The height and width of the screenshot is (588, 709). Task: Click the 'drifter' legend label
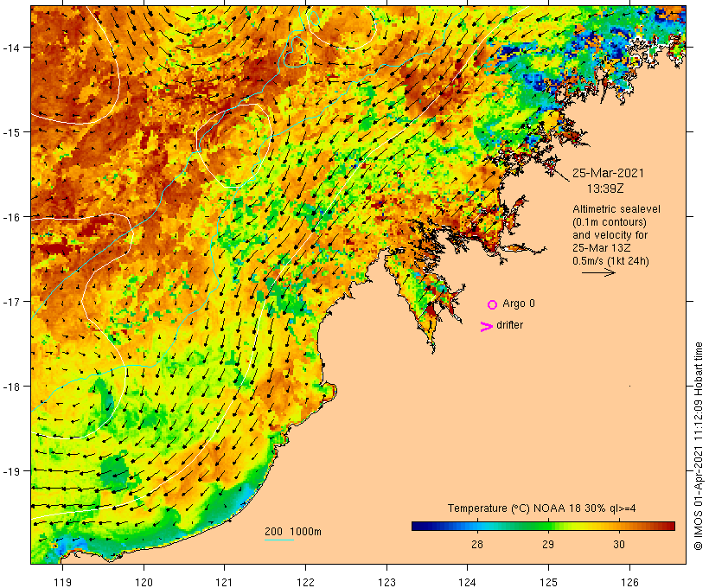pos(509,325)
